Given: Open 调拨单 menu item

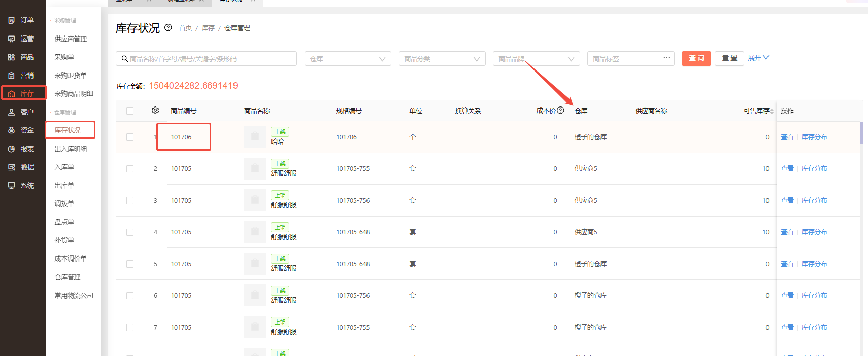Looking at the screenshot, I should coord(64,203).
